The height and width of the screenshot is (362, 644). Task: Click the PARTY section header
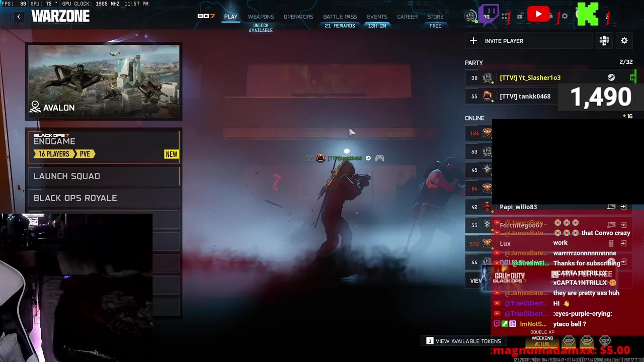coord(474,63)
